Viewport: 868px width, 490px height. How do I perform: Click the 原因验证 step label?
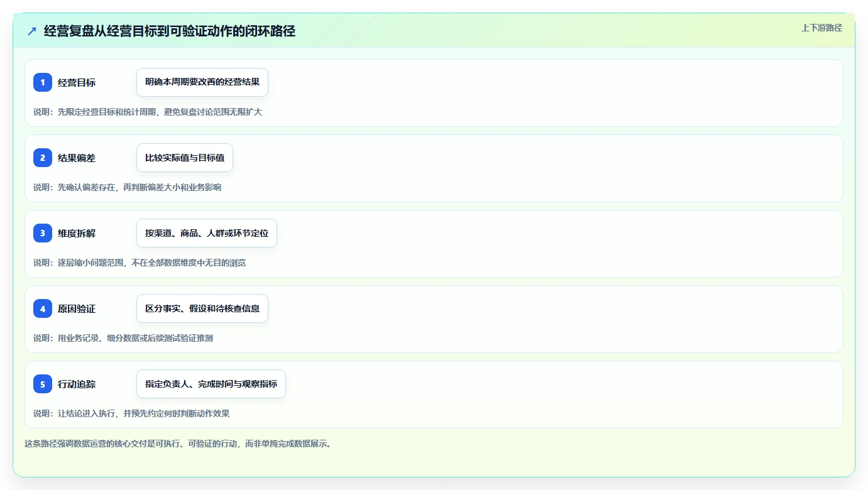(x=77, y=308)
